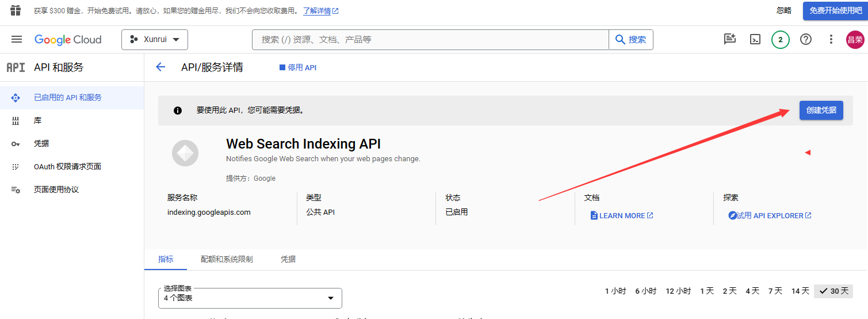
Task: Click the 搜索 search button
Action: click(x=631, y=39)
